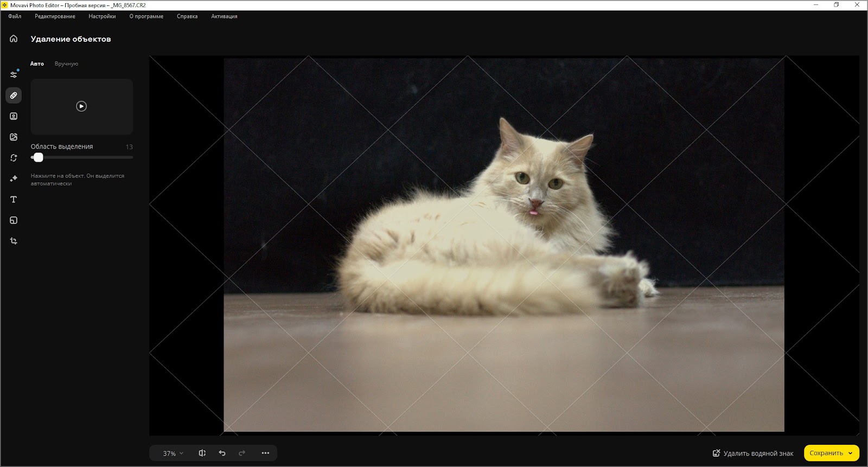Select the object removal eraser tool
The image size is (868, 467).
click(14, 95)
